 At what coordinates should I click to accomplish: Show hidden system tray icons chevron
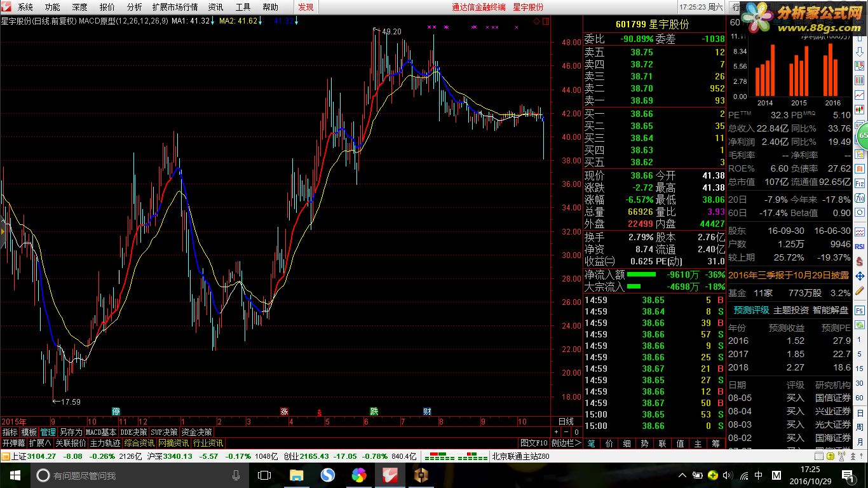682,475
